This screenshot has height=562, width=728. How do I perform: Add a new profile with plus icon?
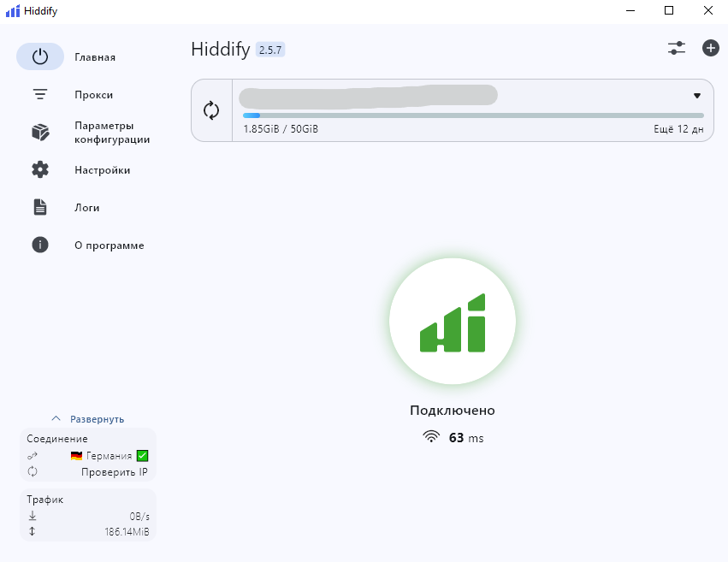tap(710, 49)
